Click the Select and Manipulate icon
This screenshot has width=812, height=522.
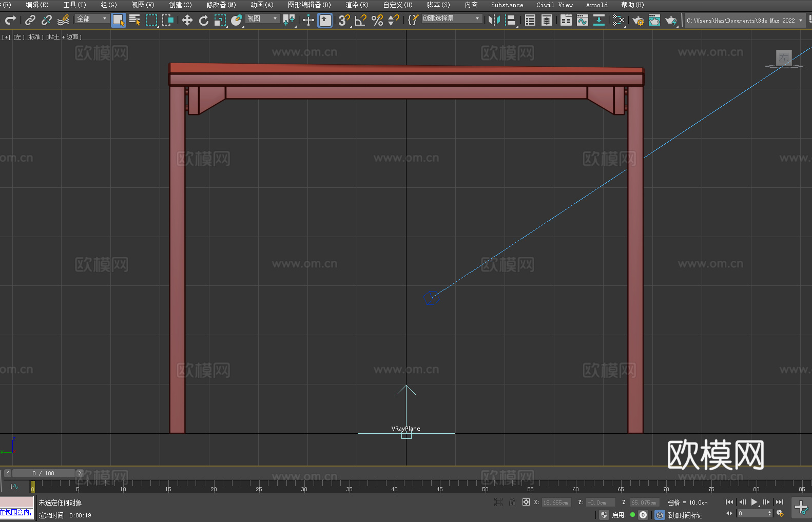point(308,20)
